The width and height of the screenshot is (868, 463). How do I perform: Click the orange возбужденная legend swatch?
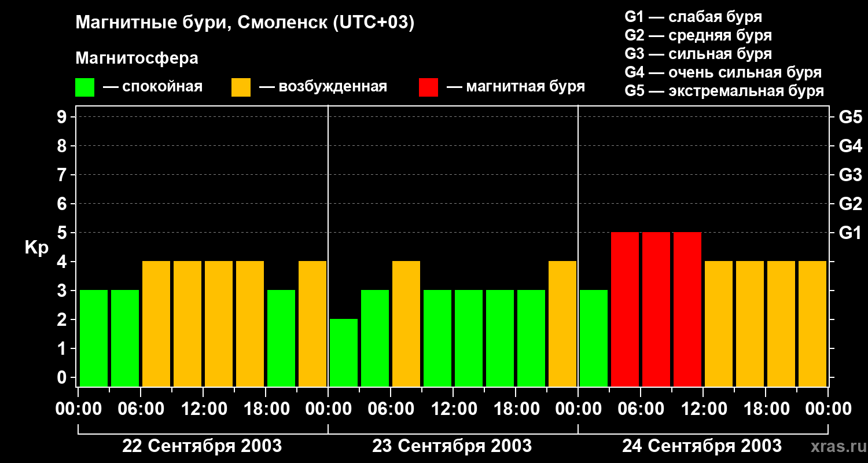click(x=241, y=87)
